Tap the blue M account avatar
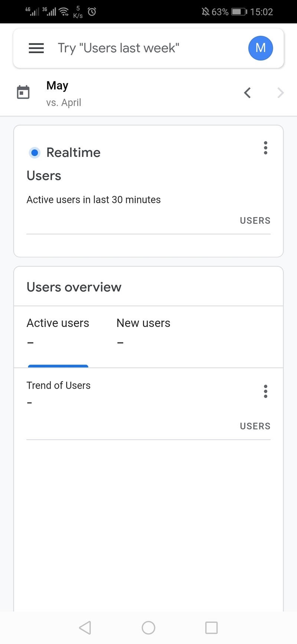This screenshot has height=644, width=297. point(260,48)
